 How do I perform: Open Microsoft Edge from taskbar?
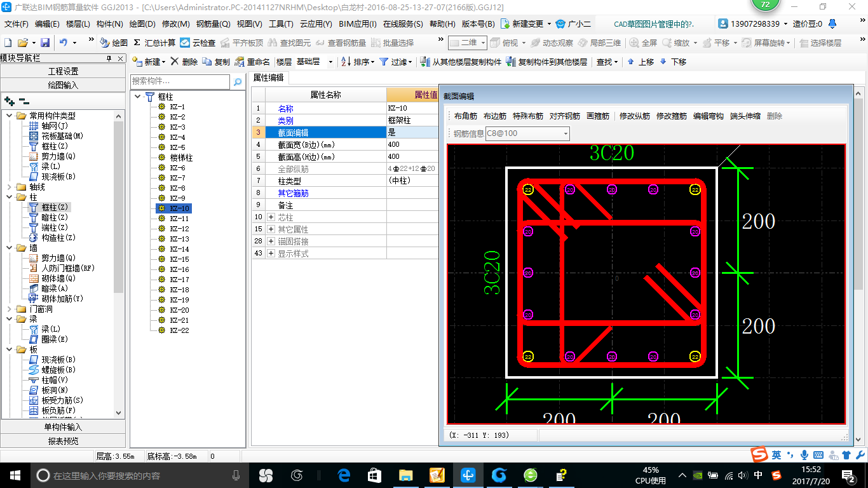[344, 475]
